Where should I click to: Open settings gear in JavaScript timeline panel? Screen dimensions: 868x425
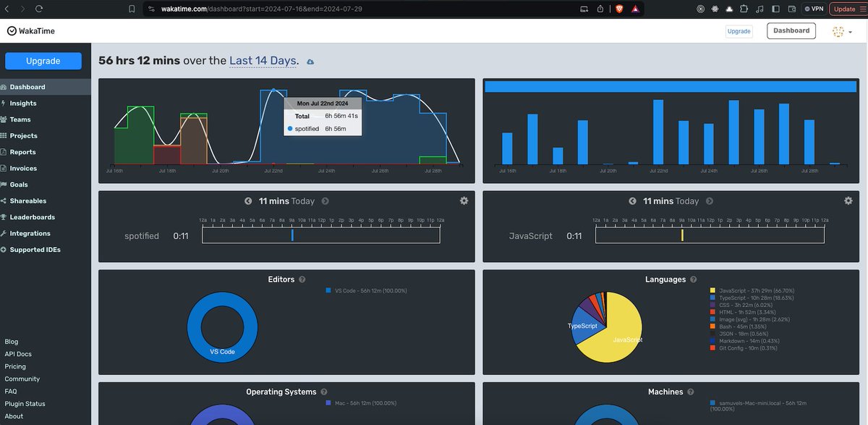pos(848,201)
